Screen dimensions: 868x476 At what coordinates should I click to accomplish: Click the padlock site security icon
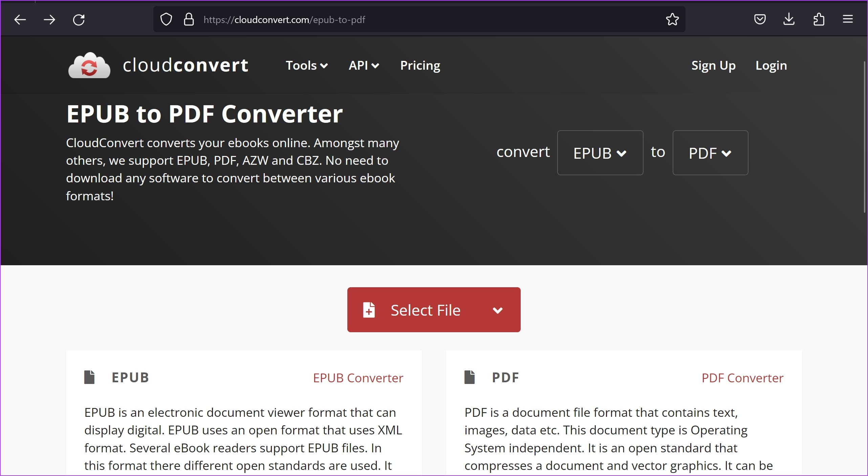189,19
